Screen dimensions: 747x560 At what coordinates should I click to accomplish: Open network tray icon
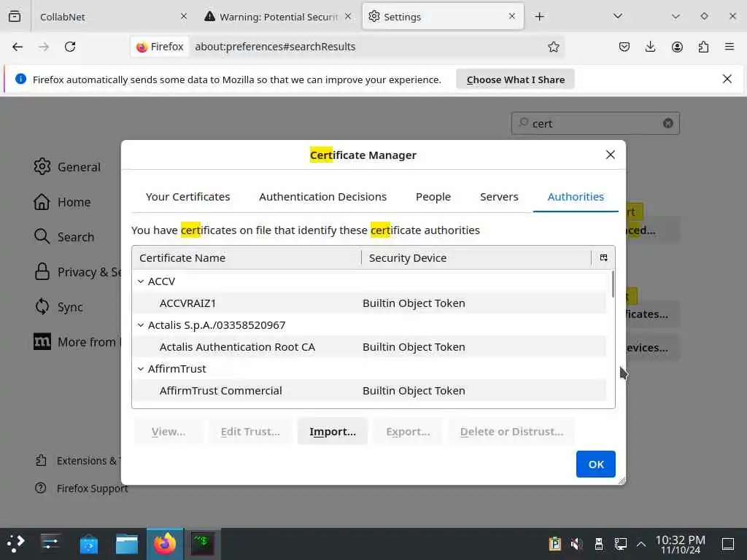[620, 544]
